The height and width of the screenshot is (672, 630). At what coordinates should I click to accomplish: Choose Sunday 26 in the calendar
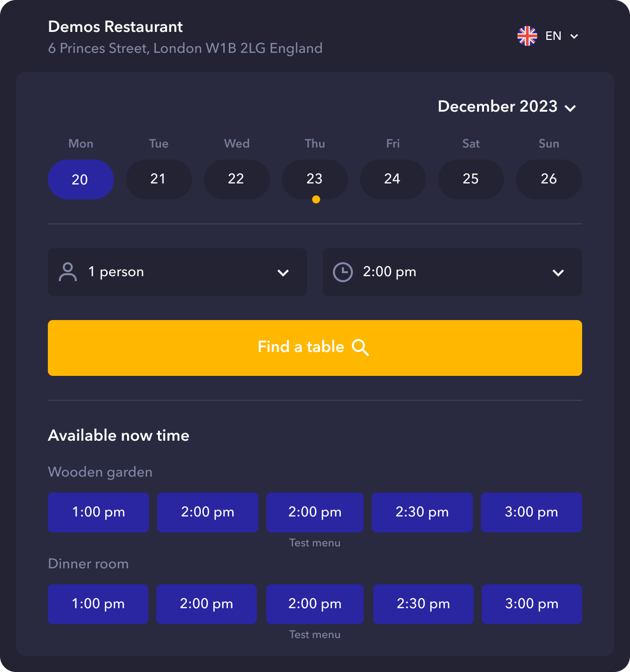coord(549,179)
